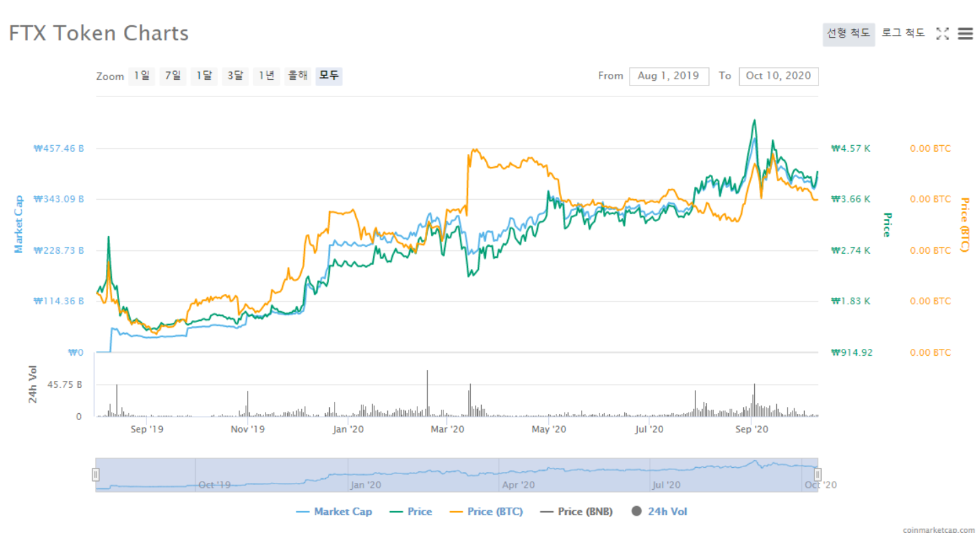980x539 pixels.
Task: Toggle 24h Vol series in legend
Action: (x=659, y=512)
